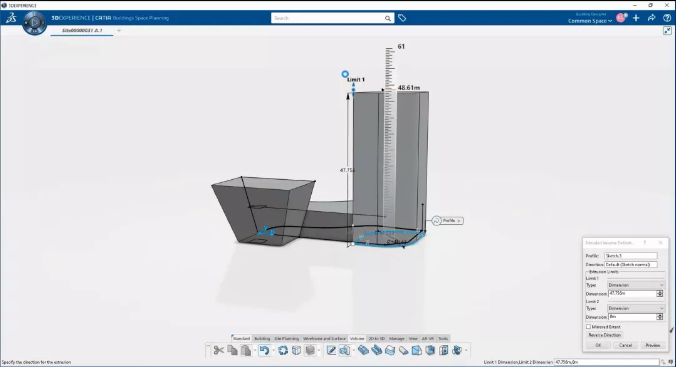
Task: Click the sketch pencil icon in toolbar
Action: pyautogui.click(x=331, y=350)
